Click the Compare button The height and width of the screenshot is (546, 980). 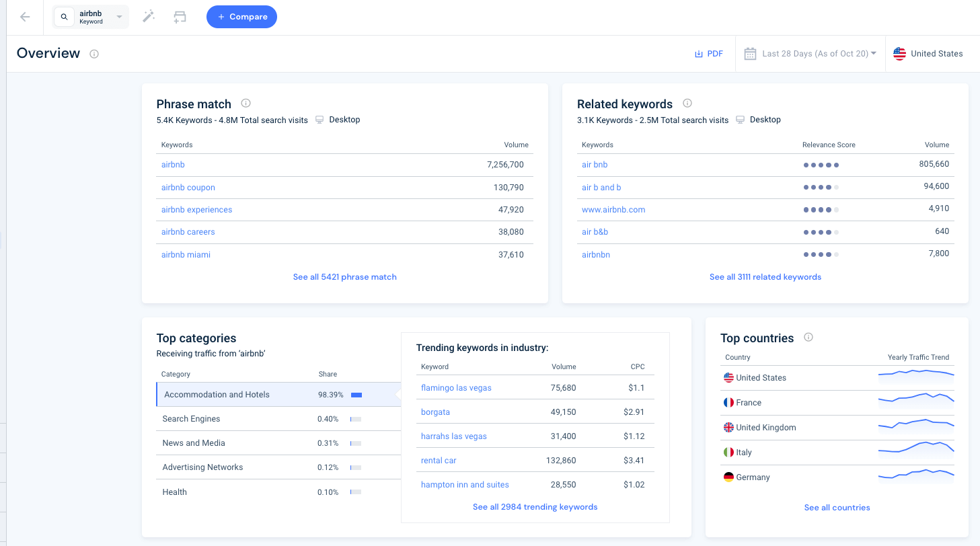pos(241,16)
